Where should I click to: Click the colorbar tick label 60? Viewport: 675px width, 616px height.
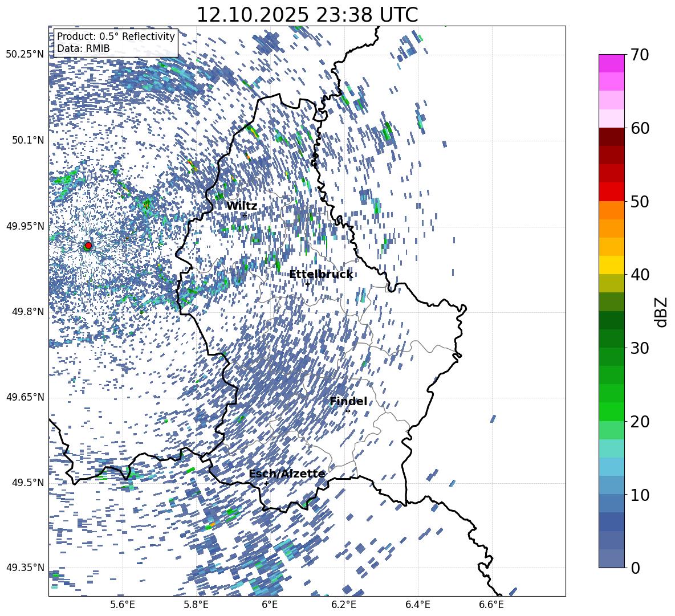click(640, 128)
